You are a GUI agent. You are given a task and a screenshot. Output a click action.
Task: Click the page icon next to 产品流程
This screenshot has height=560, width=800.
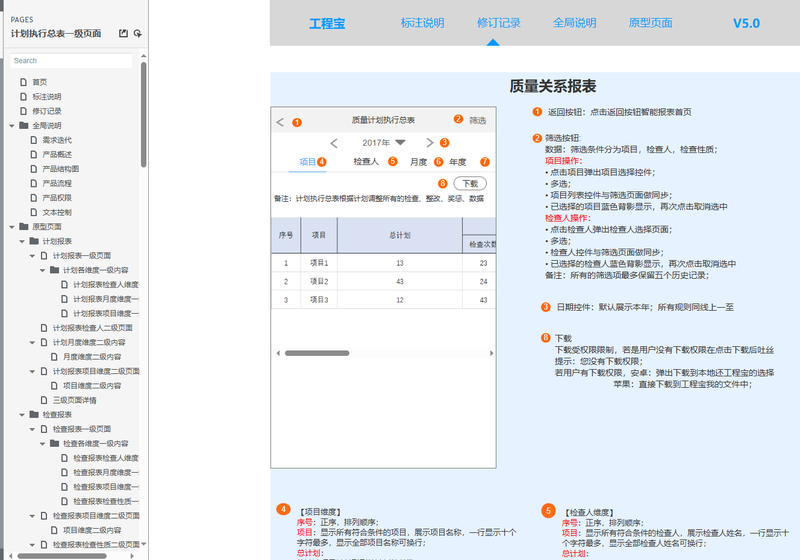(x=34, y=183)
